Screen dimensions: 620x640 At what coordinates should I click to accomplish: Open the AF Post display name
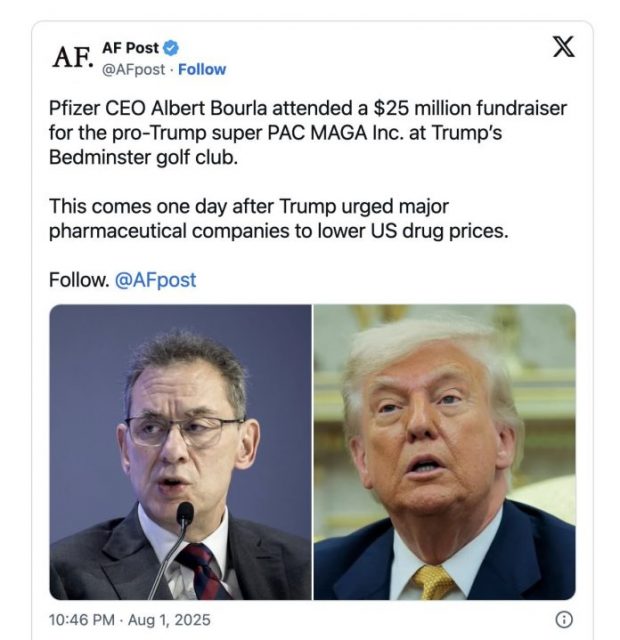130,48
